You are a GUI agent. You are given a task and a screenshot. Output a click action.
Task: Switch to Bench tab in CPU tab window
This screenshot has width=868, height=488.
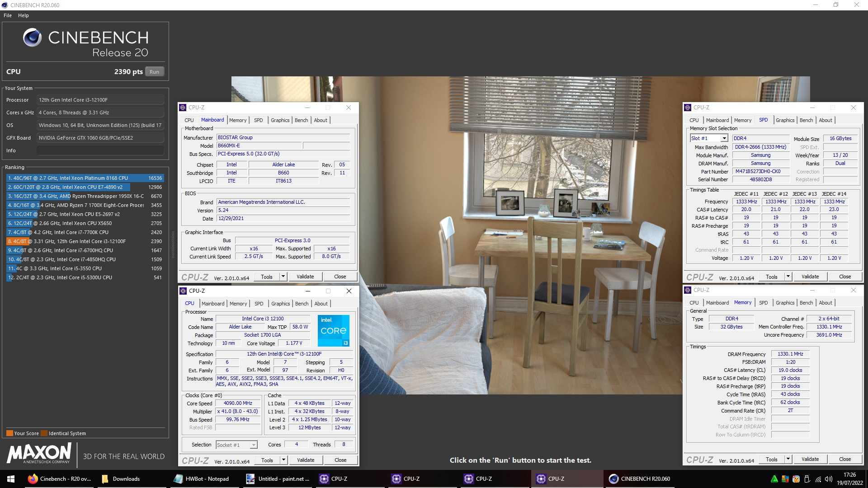302,304
